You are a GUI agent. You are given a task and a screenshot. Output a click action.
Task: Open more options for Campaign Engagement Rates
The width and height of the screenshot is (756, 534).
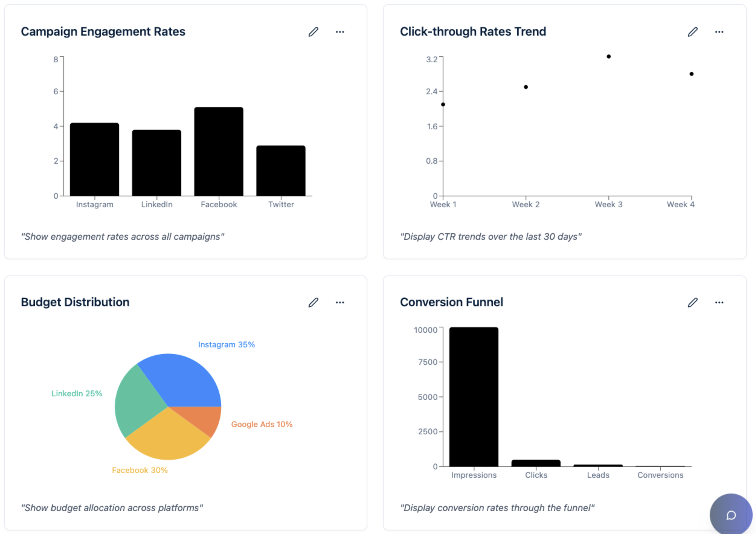point(340,32)
